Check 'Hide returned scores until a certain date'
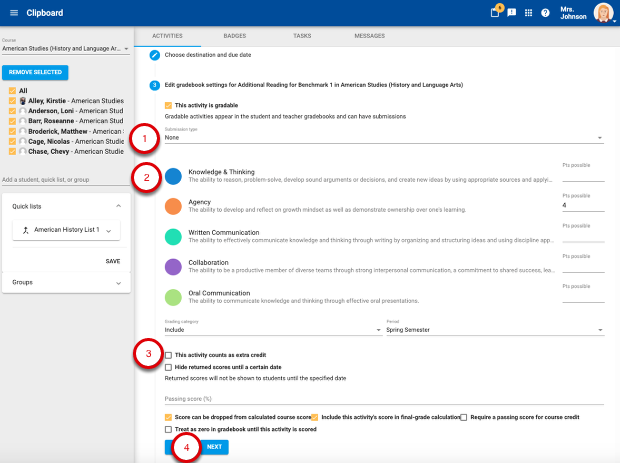 point(169,367)
